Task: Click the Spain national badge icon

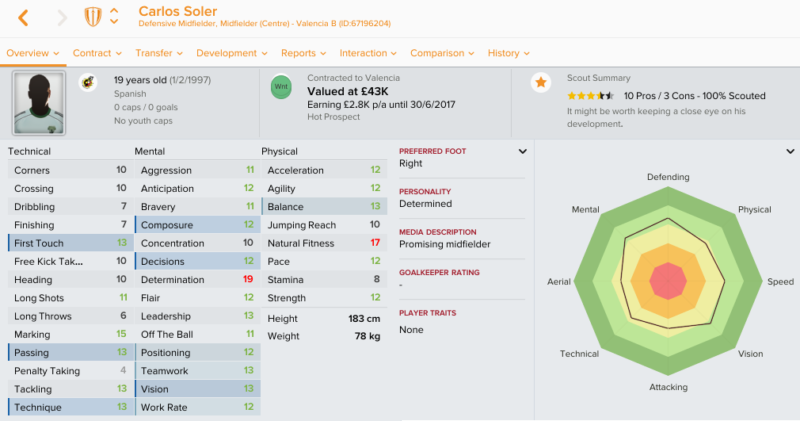Action: point(88,82)
